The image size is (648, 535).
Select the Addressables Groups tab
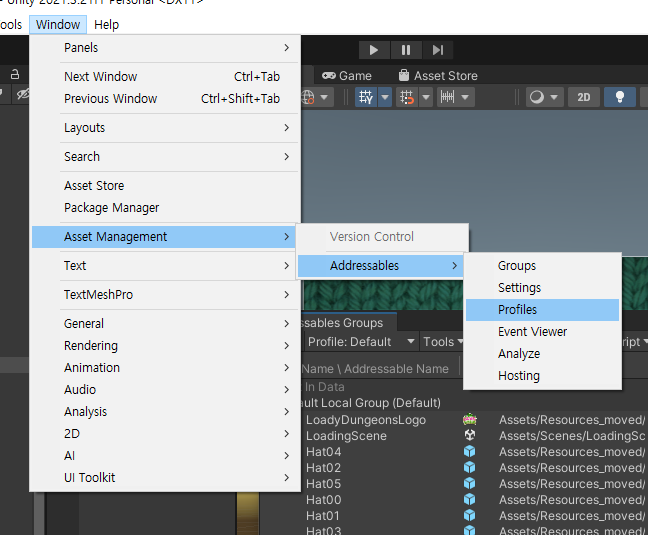point(349,323)
